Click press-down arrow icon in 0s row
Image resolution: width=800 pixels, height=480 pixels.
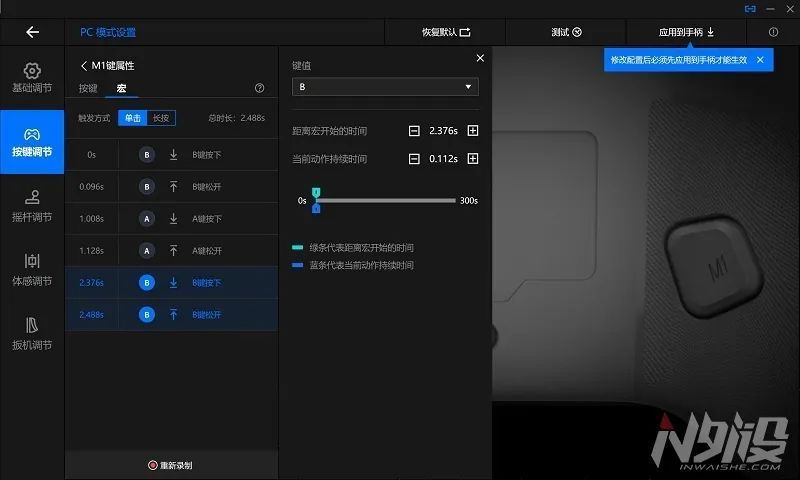pyautogui.click(x=173, y=155)
